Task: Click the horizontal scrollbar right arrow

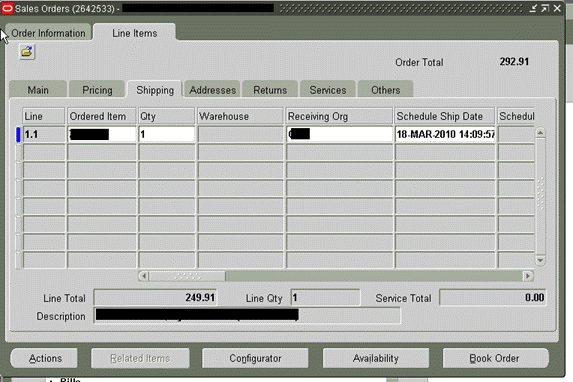Action: coord(527,276)
